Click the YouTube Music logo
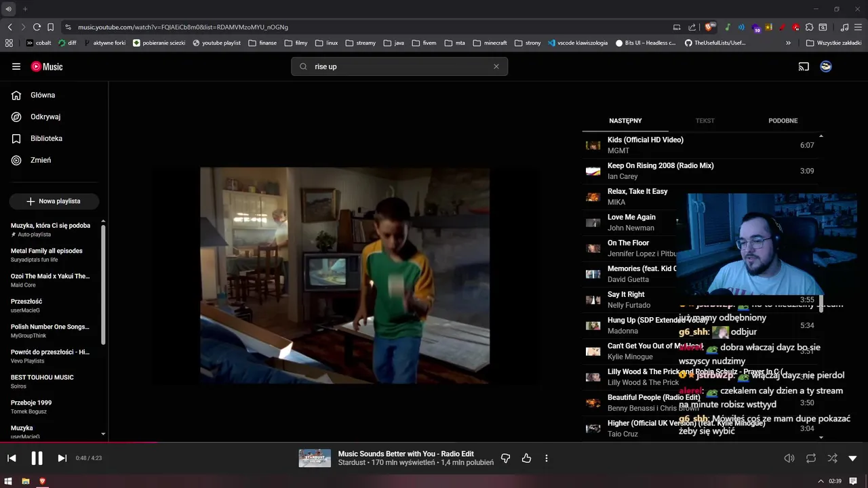Viewport: 868px width, 488px height. (47, 66)
